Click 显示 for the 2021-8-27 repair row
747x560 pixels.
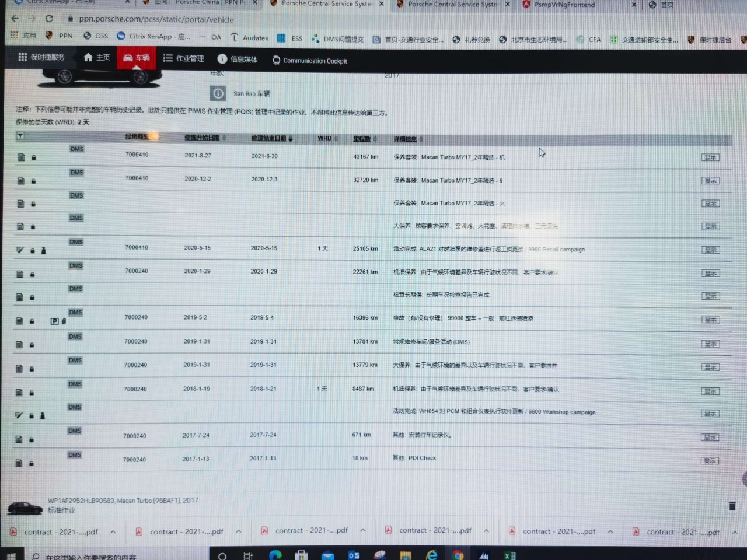tap(710, 157)
